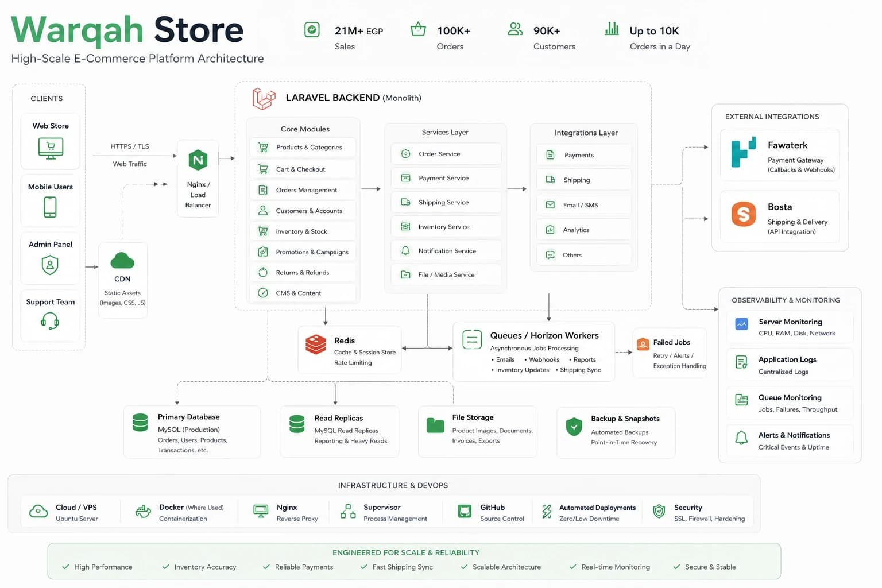
Task: Click the Alerts & Notifications bell icon
Action: [x=741, y=438]
